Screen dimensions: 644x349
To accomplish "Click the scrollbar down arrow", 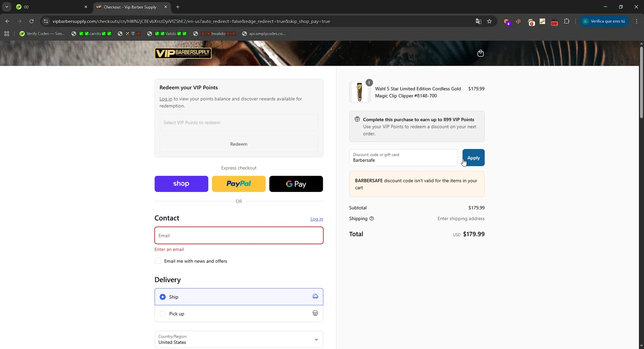I will tap(641, 346).
